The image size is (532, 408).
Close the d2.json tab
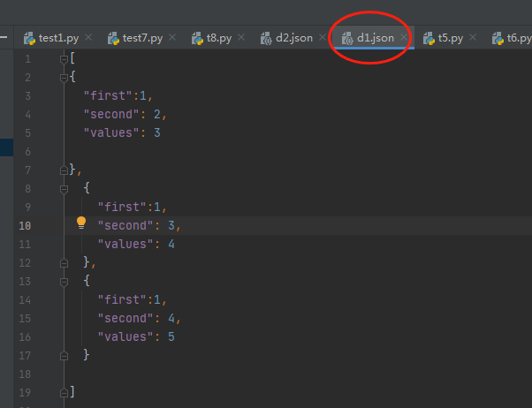[323, 37]
